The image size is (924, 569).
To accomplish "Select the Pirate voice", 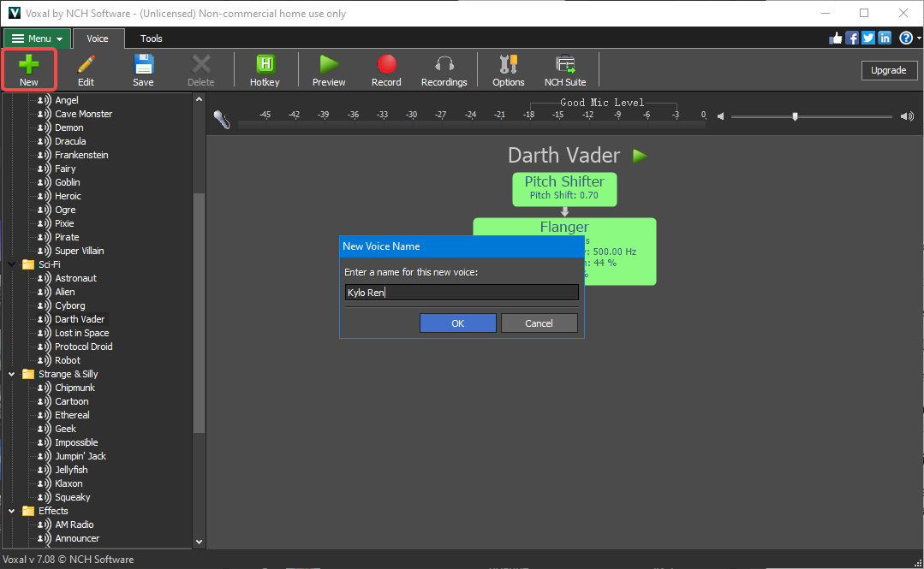I will 67,237.
